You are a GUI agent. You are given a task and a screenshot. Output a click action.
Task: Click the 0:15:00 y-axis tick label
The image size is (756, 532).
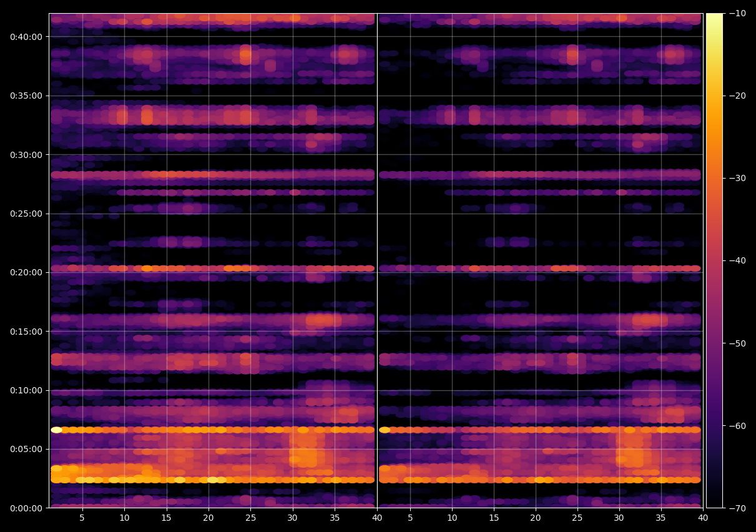[26, 332]
